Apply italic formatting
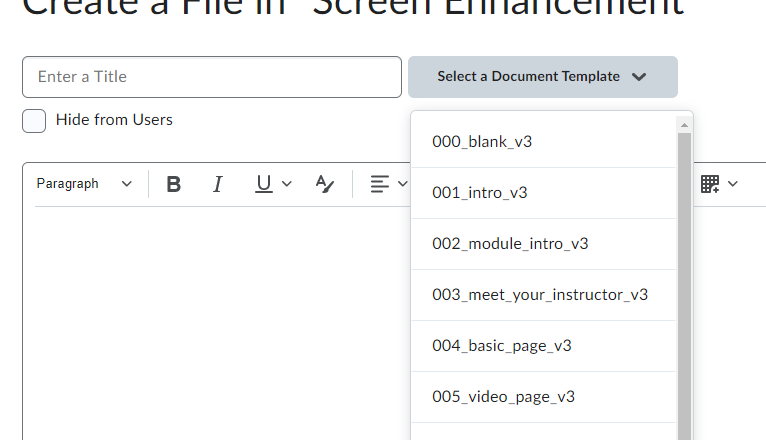766x440 pixels. (x=217, y=184)
